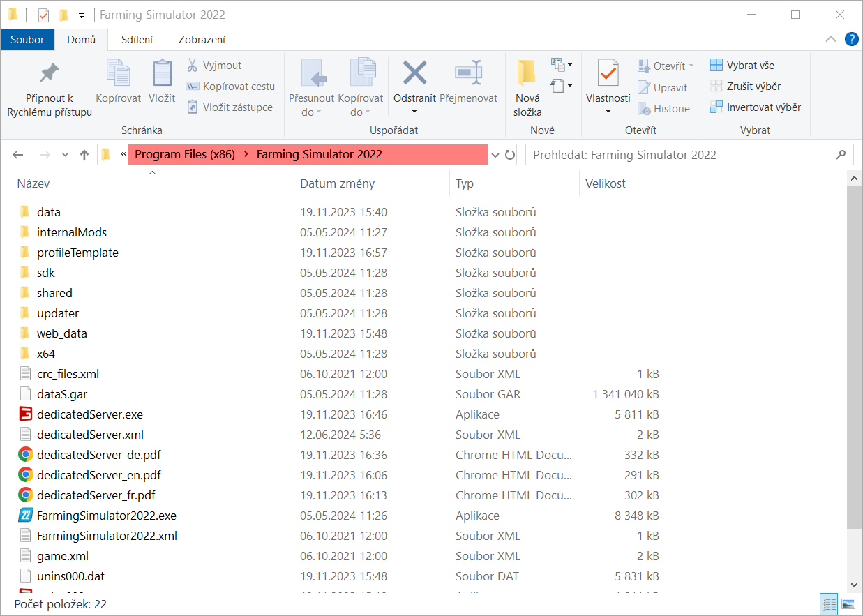Click Vložit zástupce to paste shortcut

(x=229, y=107)
